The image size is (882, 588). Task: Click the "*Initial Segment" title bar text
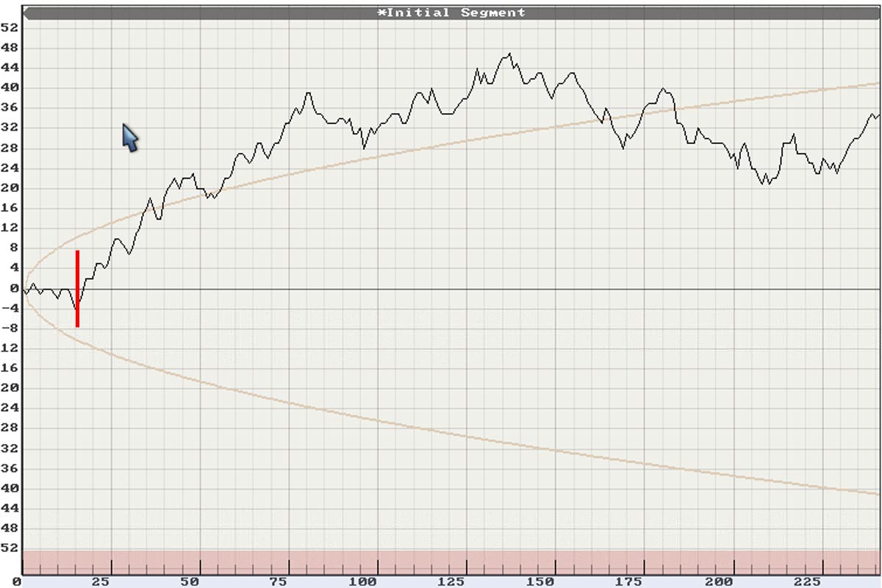(451, 12)
